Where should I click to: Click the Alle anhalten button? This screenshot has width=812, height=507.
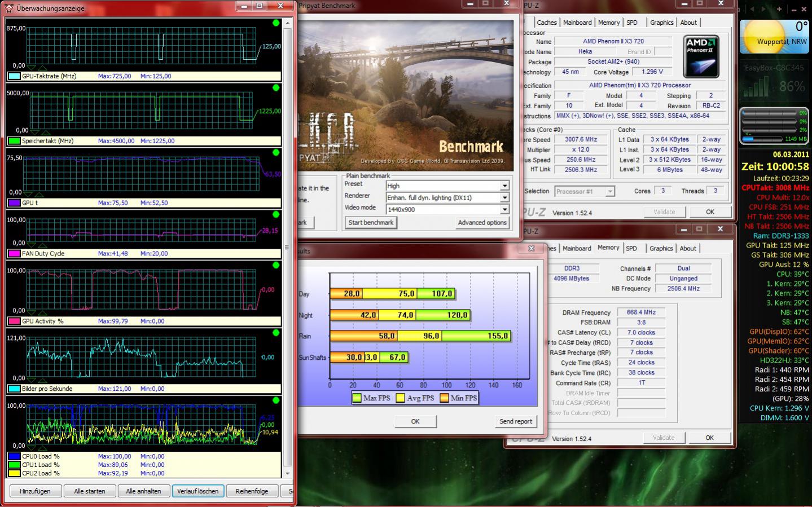point(143,491)
